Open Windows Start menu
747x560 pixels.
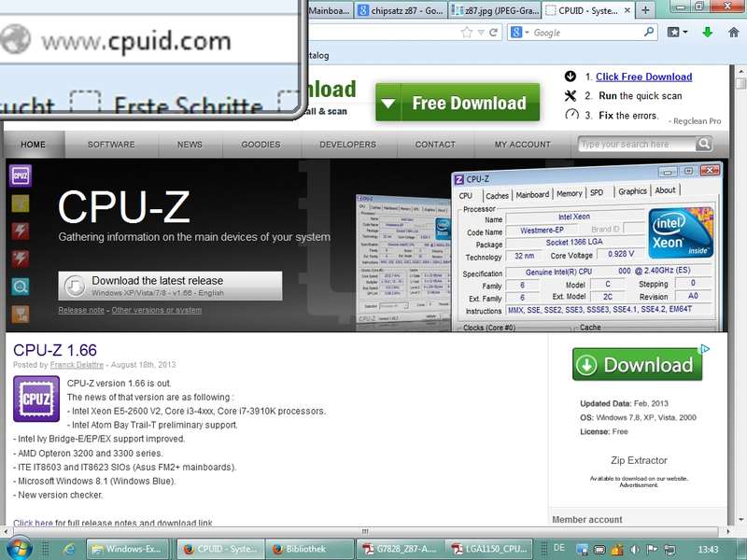(19, 548)
